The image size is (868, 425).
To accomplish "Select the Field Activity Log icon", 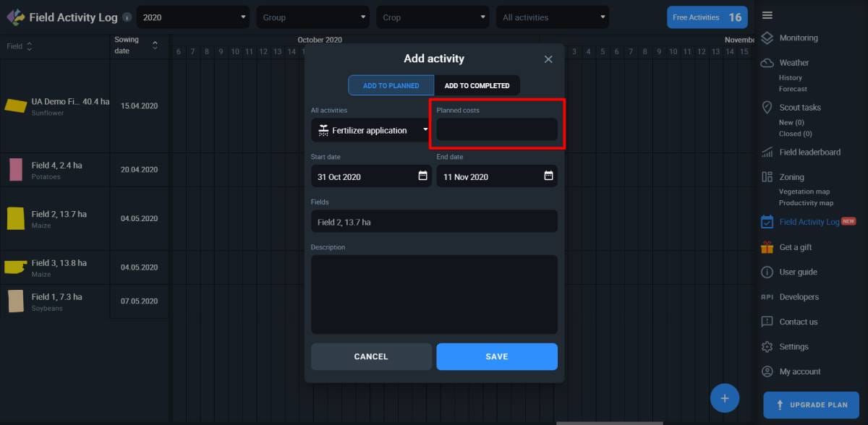I will 767,221.
